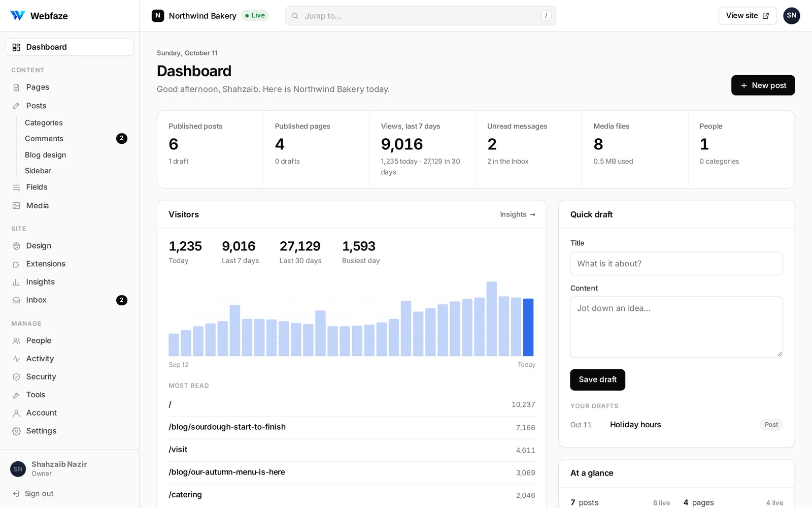
Task: Click the Activity pulse icon
Action: pyautogui.click(x=16, y=359)
